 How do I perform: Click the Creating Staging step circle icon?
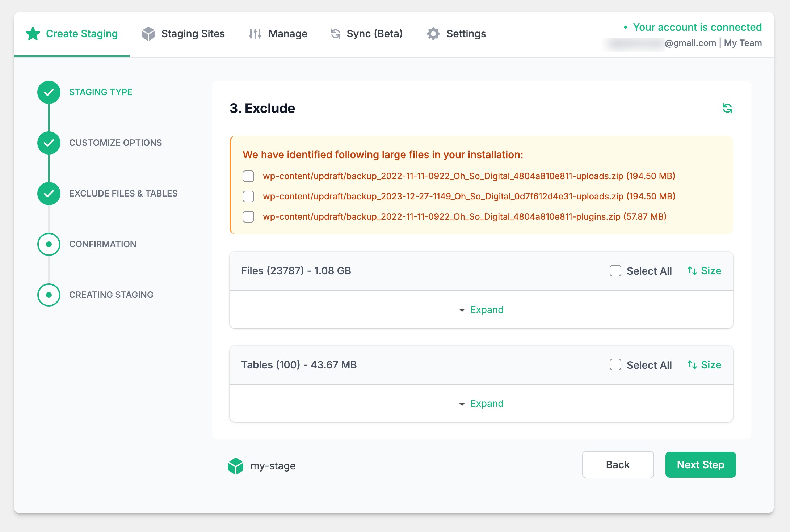click(49, 295)
